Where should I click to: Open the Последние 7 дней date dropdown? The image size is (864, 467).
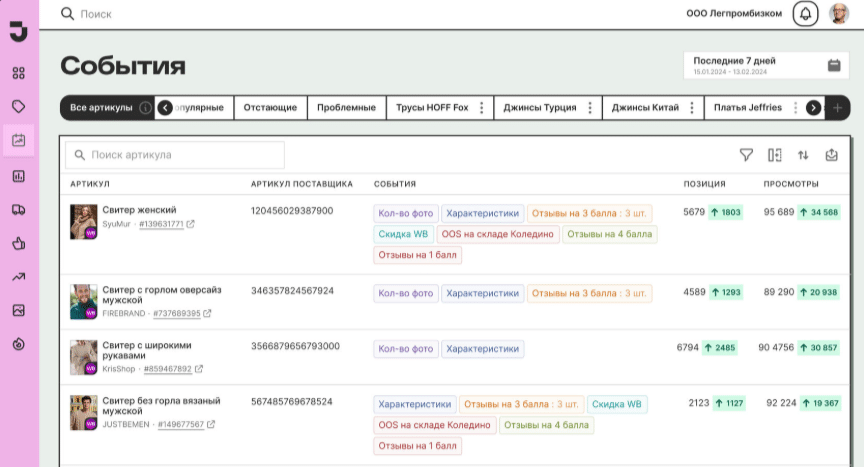pos(765,66)
